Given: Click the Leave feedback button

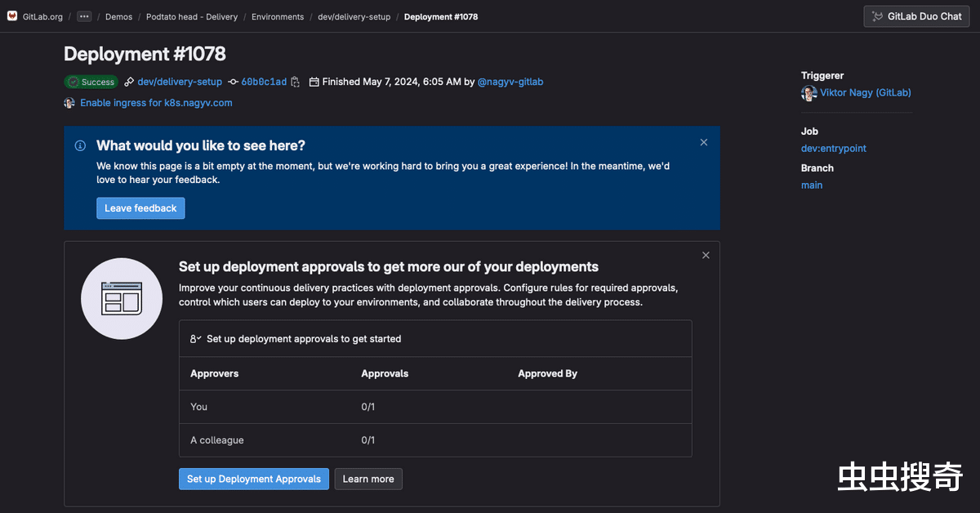Looking at the screenshot, I should tap(140, 208).
